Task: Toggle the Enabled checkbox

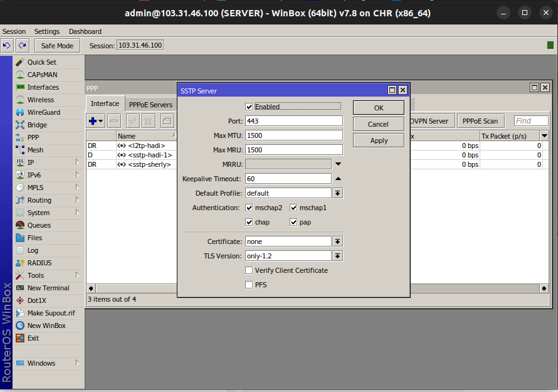Action: tap(249, 107)
